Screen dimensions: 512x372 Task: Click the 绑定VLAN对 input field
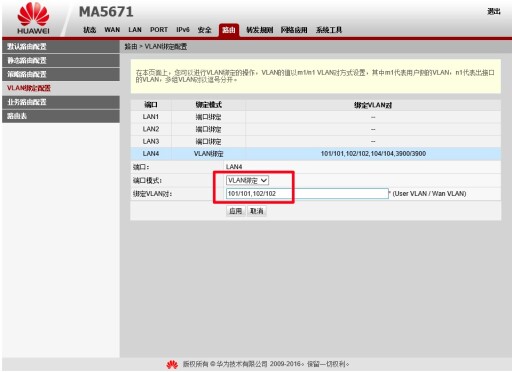pos(307,194)
